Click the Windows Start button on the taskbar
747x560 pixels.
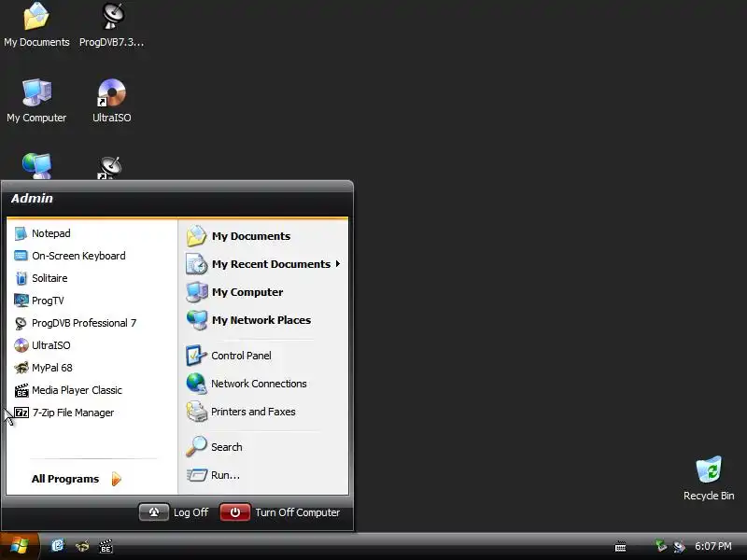tap(20, 546)
